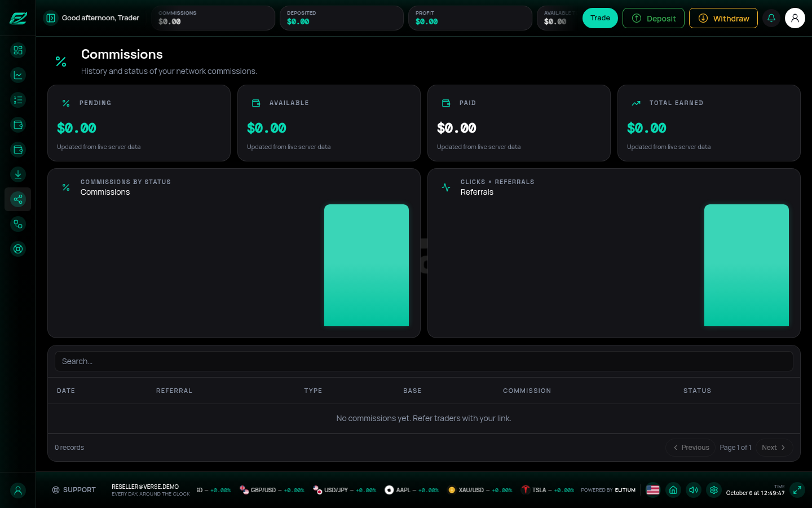Screen dimensions: 812x508
Task: Sort by the COMMISSION column header
Action: 527,391
